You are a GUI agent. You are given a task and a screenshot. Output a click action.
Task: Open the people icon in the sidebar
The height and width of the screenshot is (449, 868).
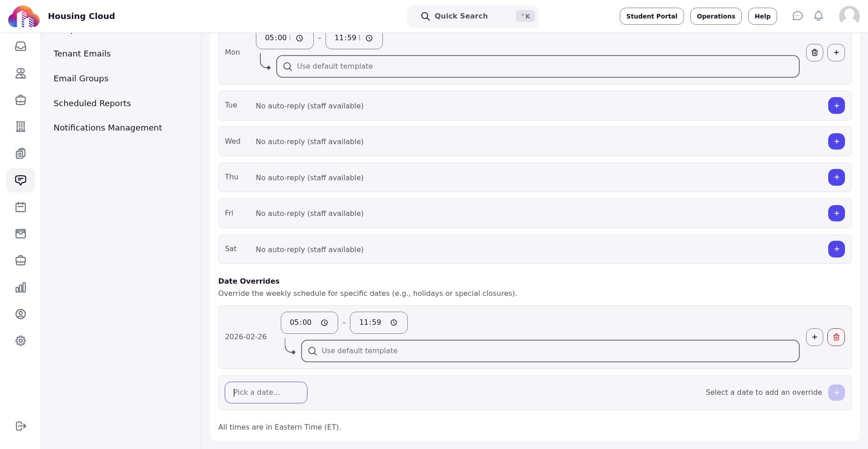pyautogui.click(x=20, y=73)
